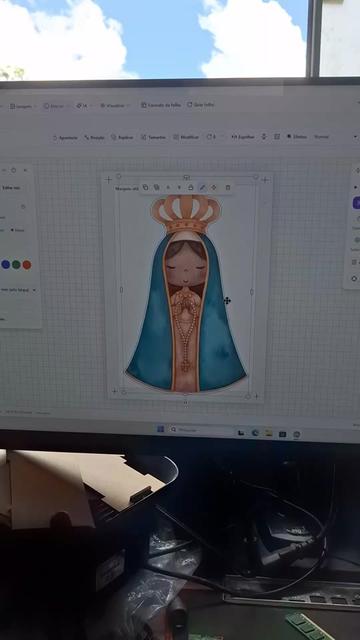Expand the dropdown in the left panel
Image resolution: width=360 pixels, height=640 pixels.
pos(18,290)
